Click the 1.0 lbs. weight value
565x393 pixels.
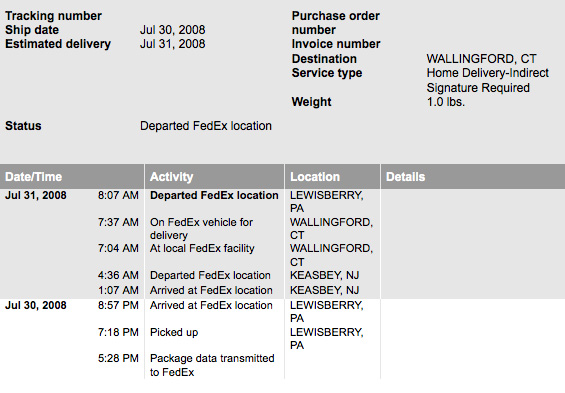[446, 102]
